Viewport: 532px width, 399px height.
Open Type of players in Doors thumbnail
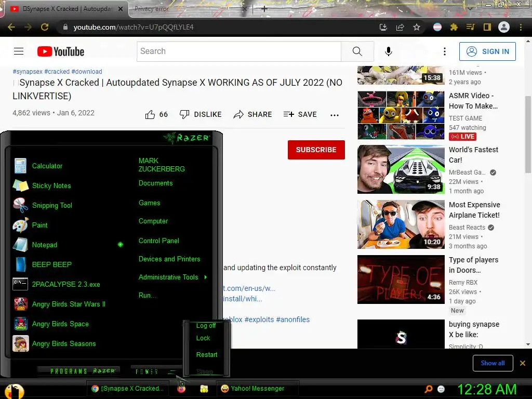(401, 279)
